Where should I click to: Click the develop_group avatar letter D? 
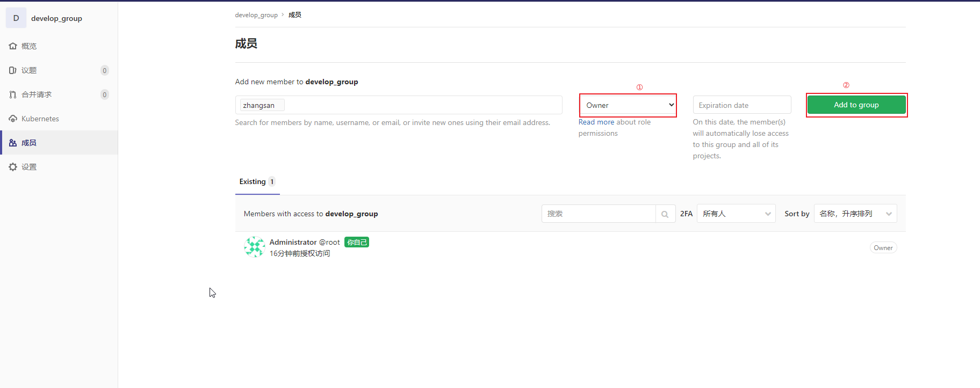tap(16, 18)
